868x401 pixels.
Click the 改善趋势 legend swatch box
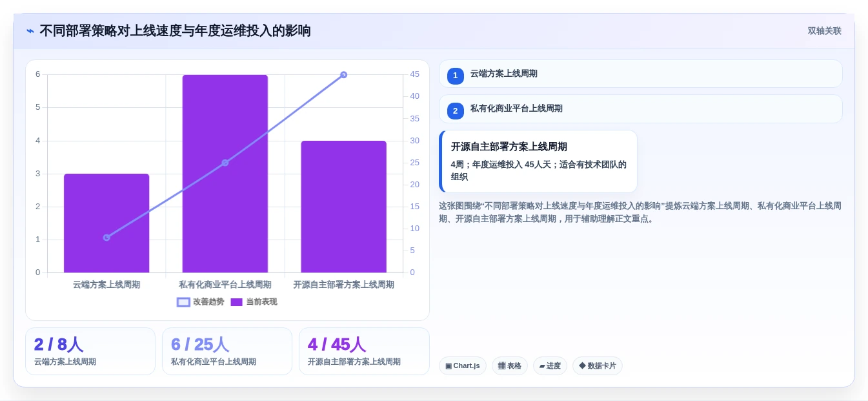[183, 302]
